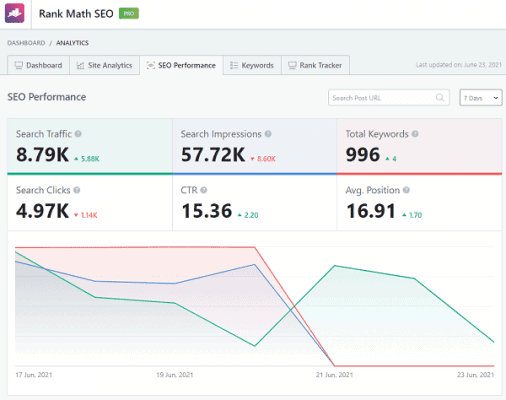This screenshot has height=400, width=506.
Task: Click the Total Keywords help icon
Action: click(415, 134)
